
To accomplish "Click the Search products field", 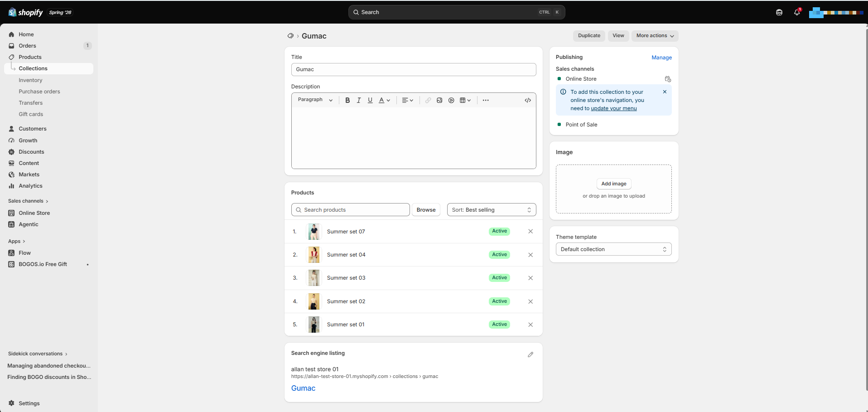I will (x=351, y=210).
